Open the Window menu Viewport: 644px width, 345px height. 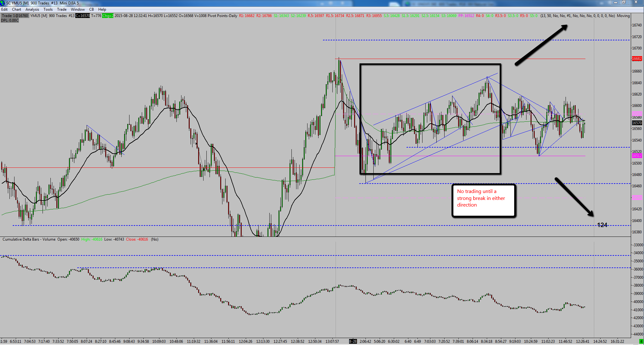[78, 9]
